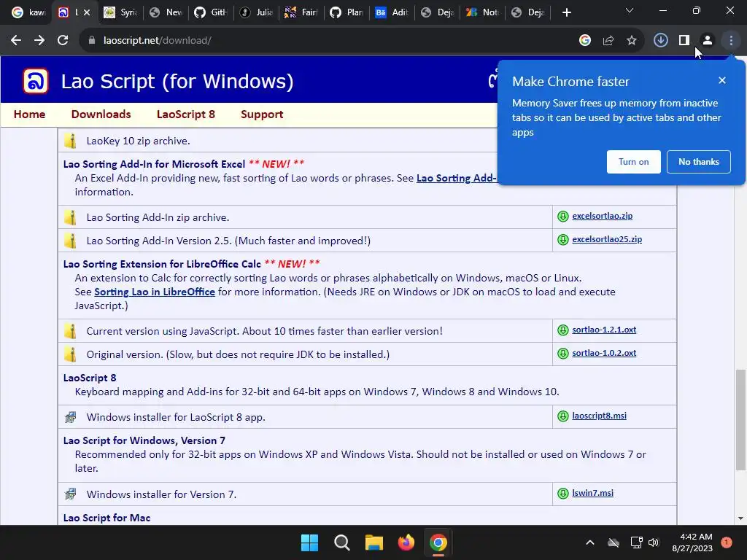Open Chrome downloads icon in toolbar
747x560 pixels.
tap(660, 41)
